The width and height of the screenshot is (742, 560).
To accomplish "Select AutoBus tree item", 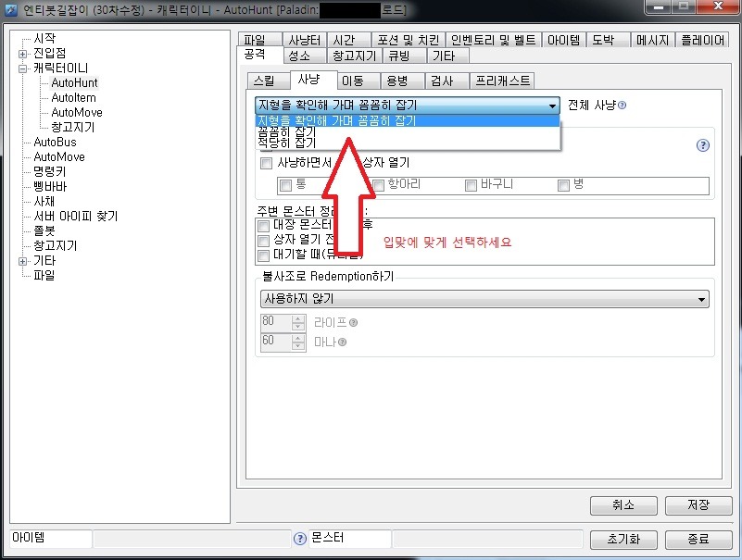I will pyautogui.click(x=55, y=143).
